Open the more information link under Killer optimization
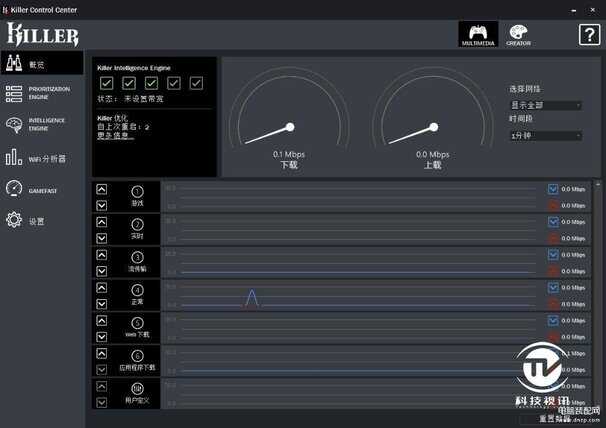Screen dimensions: 606x428 (x=116, y=136)
